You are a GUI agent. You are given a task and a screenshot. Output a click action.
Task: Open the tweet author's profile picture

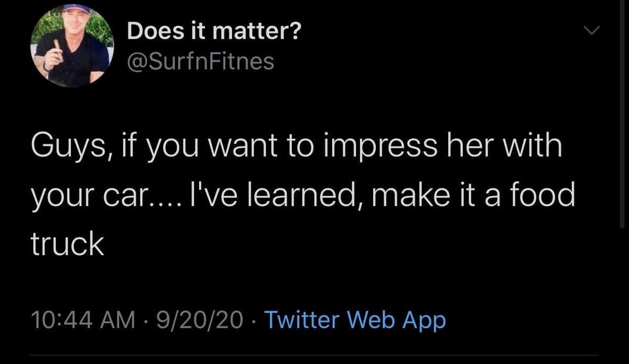click(72, 45)
